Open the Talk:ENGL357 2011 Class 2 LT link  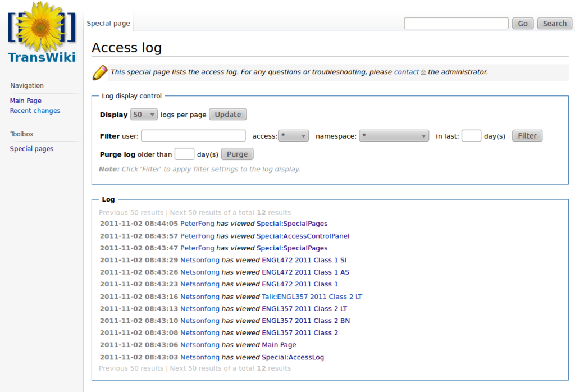coord(312,297)
